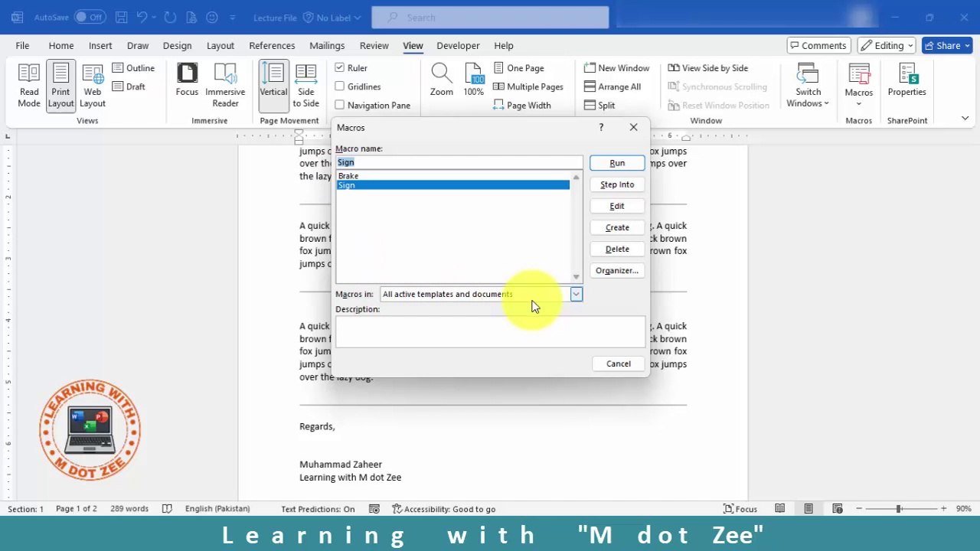Viewport: 980px width, 551px height.
Task: Open Outline view
Action: [133, 68]
